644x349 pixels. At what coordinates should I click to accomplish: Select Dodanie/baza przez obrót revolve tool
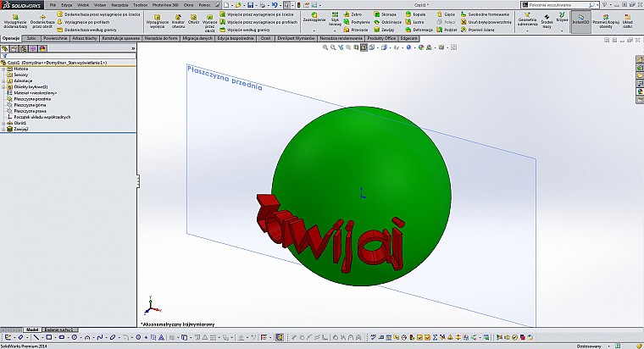coord(42,21)
